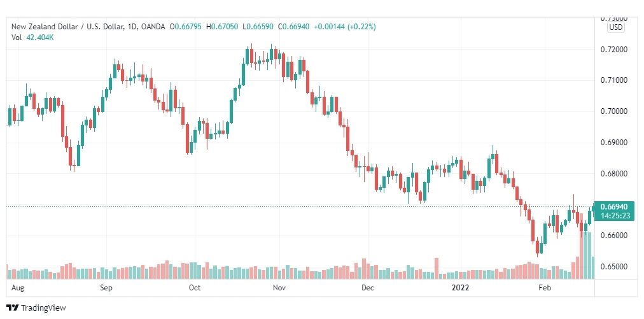Image resolution: width=644 pixels, height=319 pixels.
Task: Click the Vol 42.404K indicator label
Action: tap(33, 38)
